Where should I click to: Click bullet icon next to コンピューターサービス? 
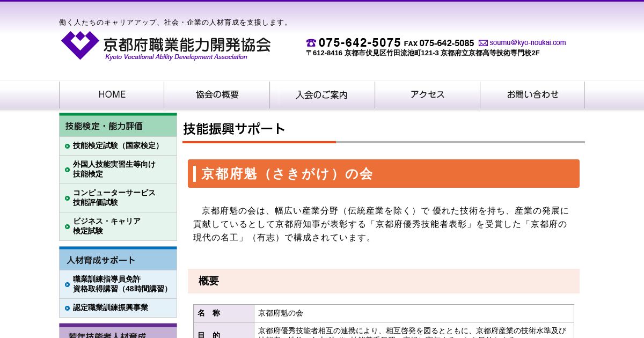point(67,198)
